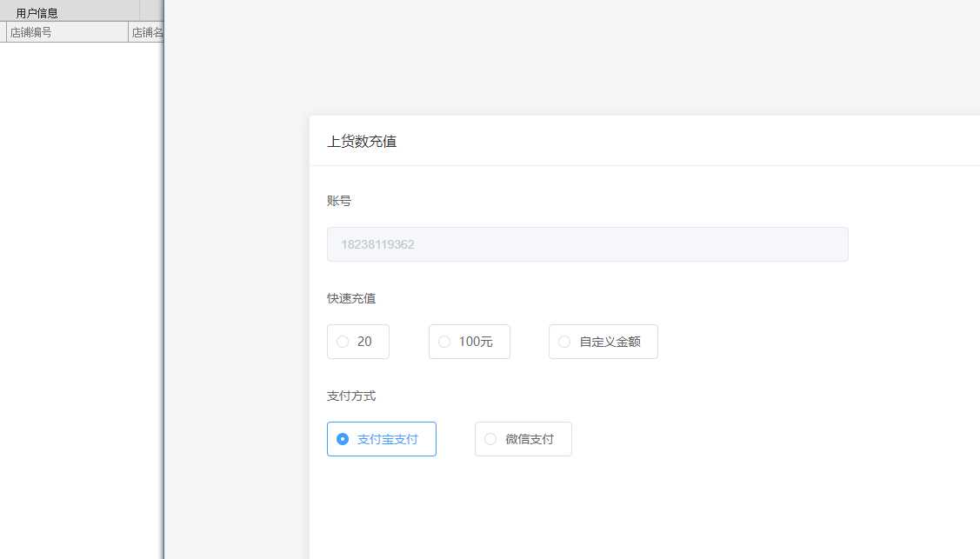Switch payment method to 微信支付
The height and width of the screenshot is (559, 980).
(523, 439)
